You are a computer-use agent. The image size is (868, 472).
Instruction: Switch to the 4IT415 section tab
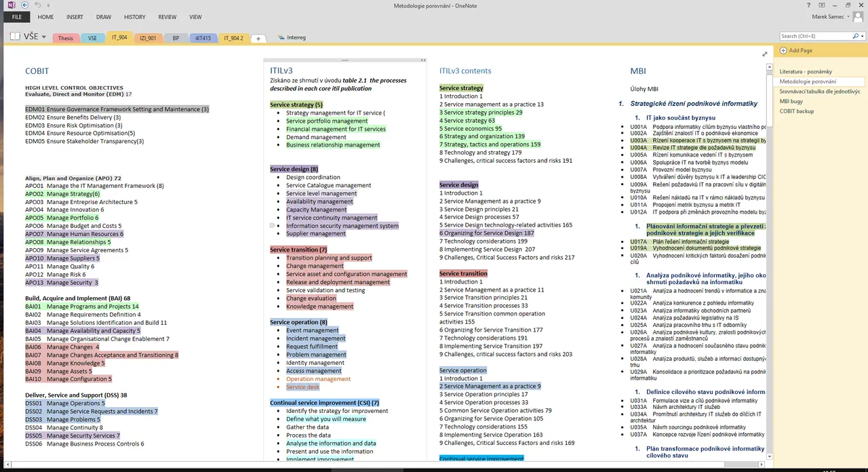203,38
